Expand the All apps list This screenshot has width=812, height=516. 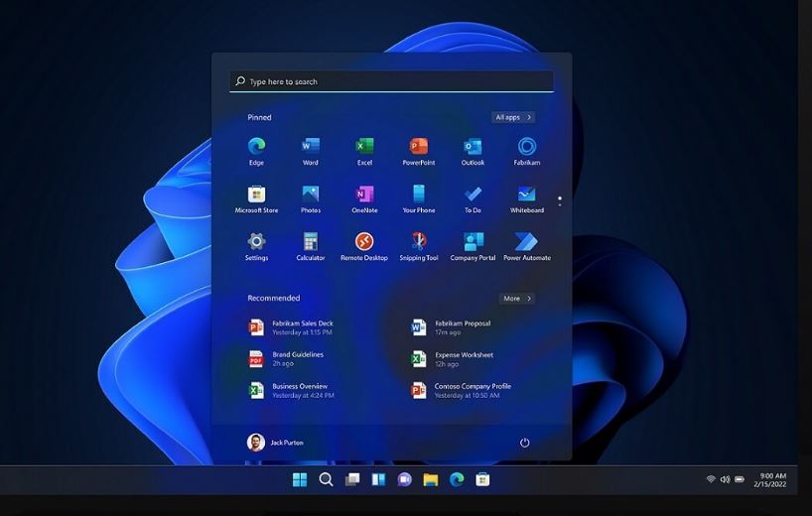513,117
